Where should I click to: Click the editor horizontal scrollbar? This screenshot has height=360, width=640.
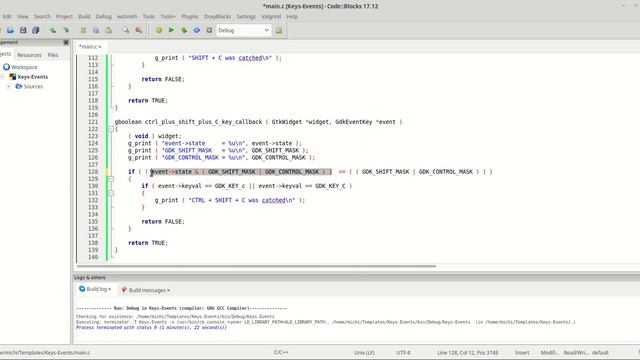(x=256, y=266)
